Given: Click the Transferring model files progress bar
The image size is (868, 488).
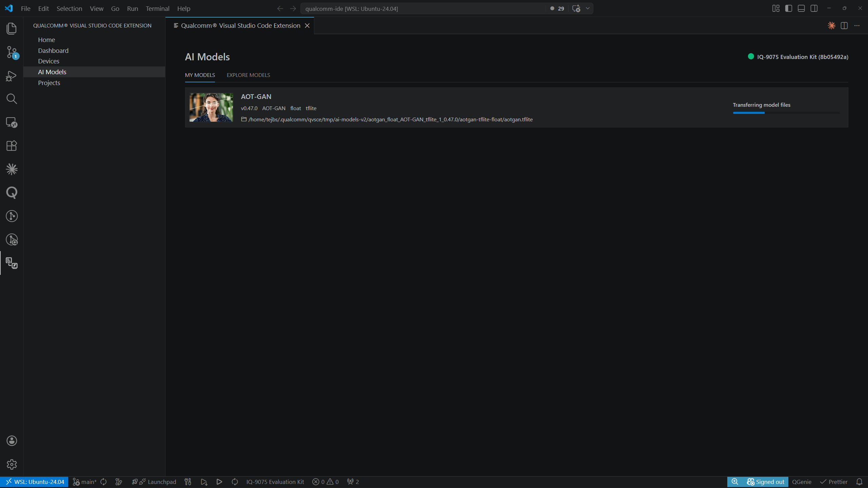Looking at the screenshot, I should pyautogui.click(x=787, y=113).
